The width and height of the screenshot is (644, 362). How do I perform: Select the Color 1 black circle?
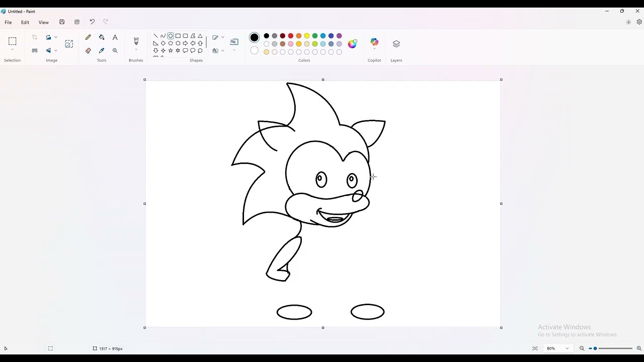click(x=254, y=37)
